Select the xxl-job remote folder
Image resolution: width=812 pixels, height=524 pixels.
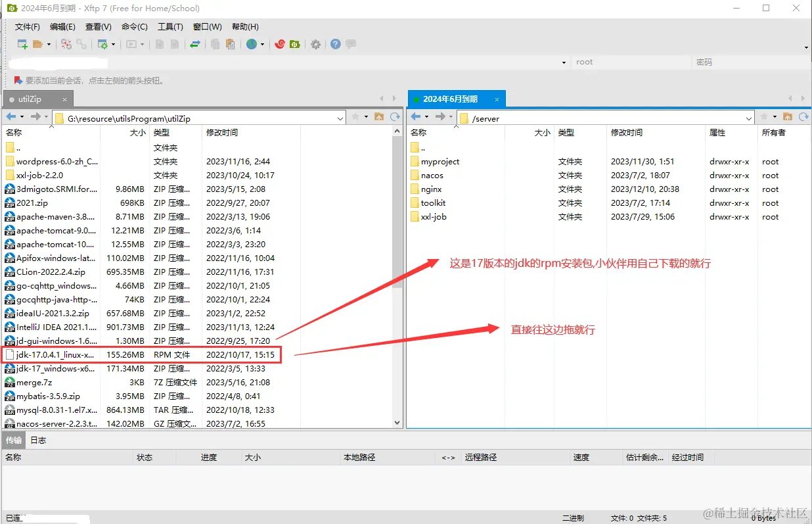[x=434, y=217]
